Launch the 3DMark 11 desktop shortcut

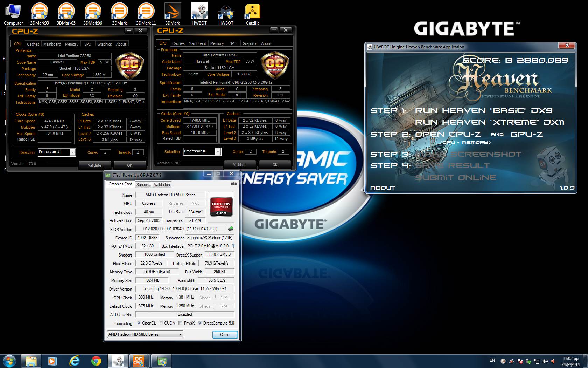pos(146,14)
